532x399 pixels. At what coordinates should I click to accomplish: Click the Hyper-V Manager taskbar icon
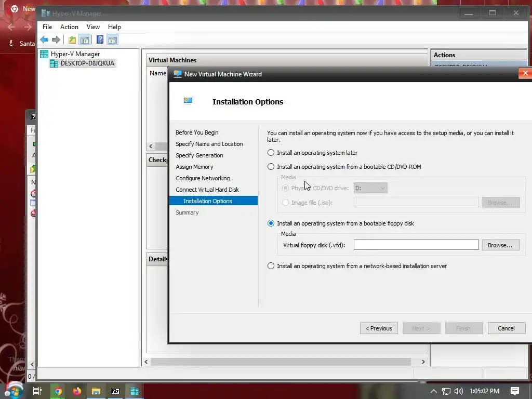(x=135, y=391)
